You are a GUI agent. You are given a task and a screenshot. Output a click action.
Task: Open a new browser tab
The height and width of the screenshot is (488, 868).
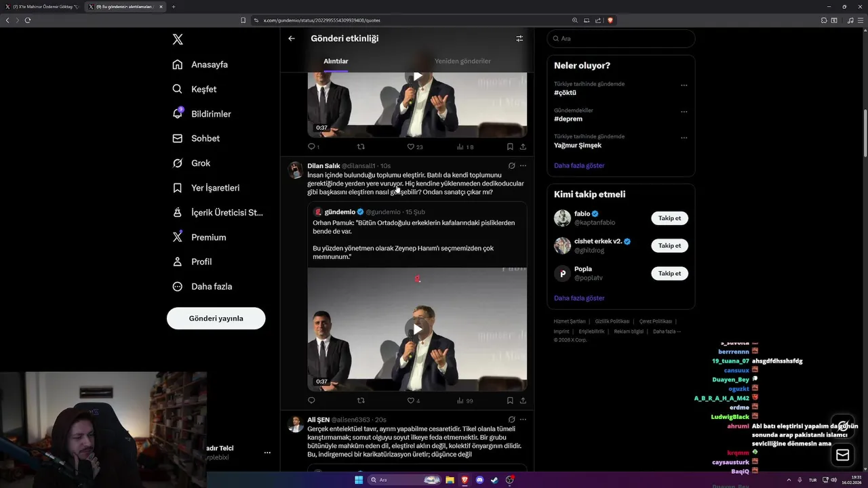[173, 7]
